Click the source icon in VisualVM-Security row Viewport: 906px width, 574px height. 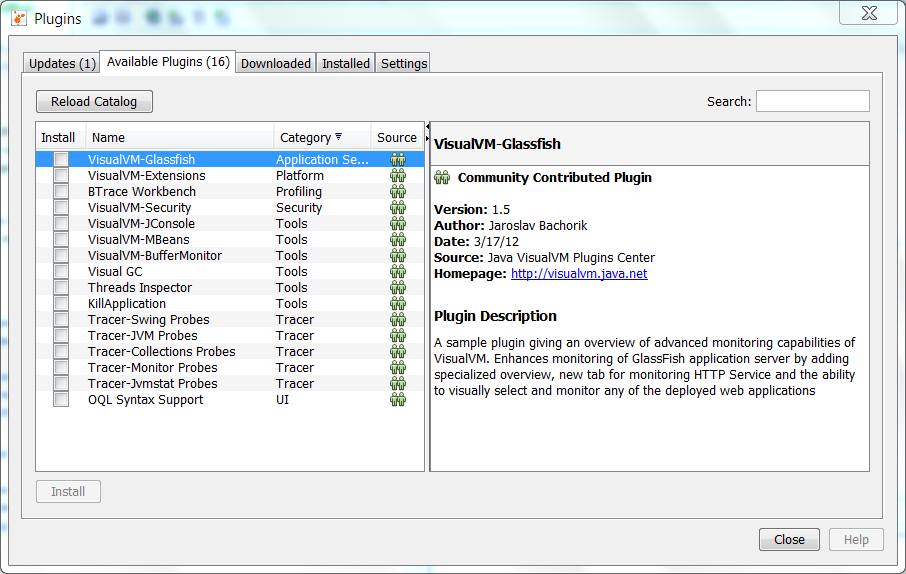[398, 208]
